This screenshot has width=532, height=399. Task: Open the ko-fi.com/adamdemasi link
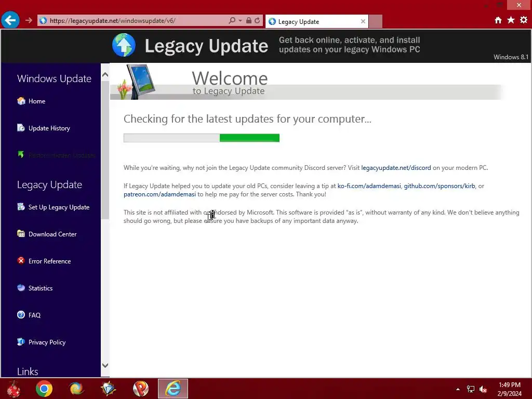pyautogui.click(x=369, y=186)
